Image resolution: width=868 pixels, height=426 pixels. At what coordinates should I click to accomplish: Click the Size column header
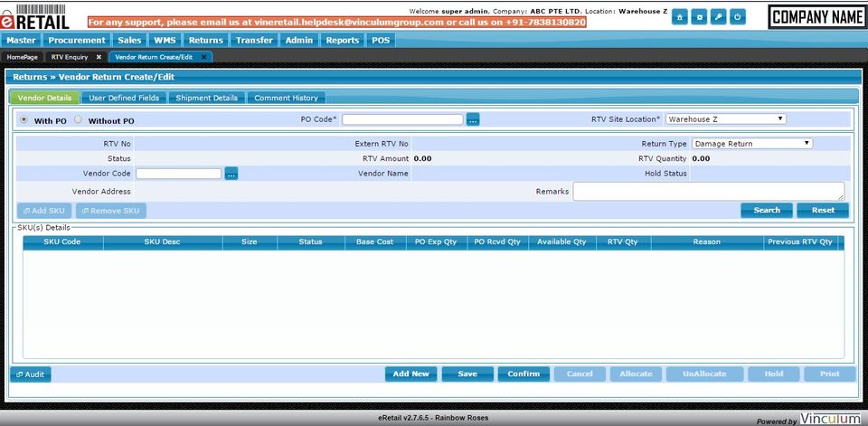[250, 242]
